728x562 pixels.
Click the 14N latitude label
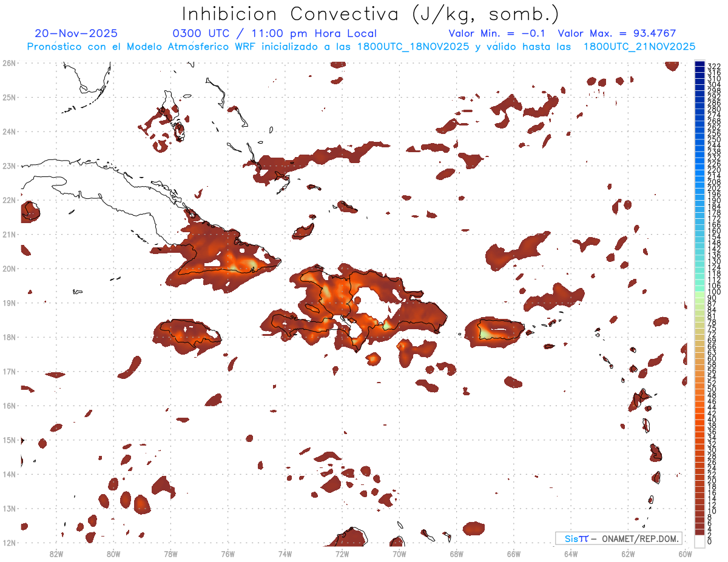click(9, 474)
